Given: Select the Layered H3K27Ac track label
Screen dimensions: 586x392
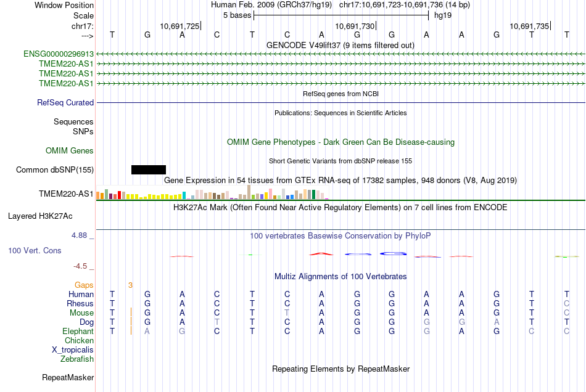Looking at the screenshot, I should coord(40,216).
